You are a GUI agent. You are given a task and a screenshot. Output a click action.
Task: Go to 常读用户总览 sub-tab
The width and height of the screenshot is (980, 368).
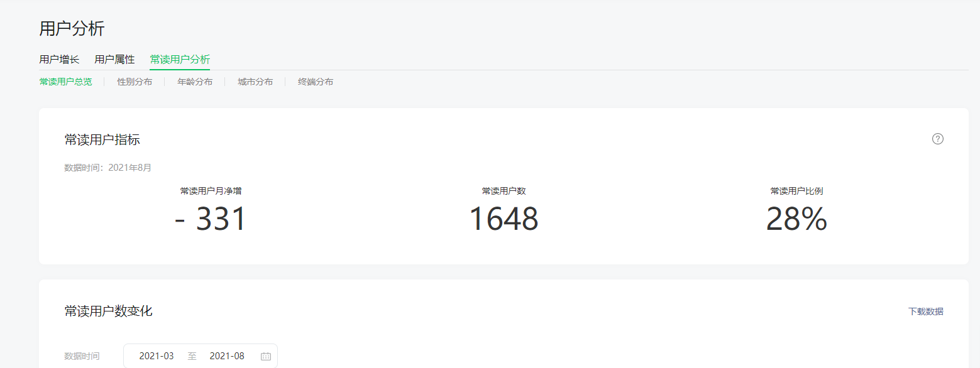point(65,82)
